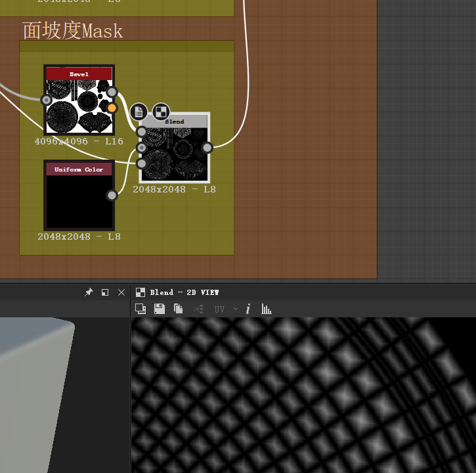Click the Bevel node thumbnail

coord(79,106)
